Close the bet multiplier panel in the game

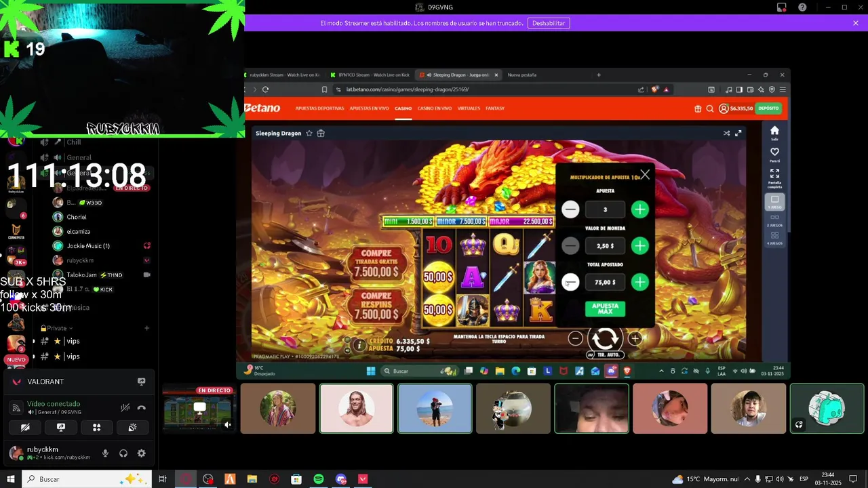645,175
